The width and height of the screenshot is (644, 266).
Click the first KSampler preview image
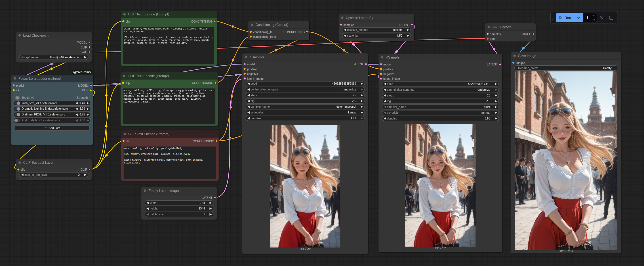pos(305,186)
